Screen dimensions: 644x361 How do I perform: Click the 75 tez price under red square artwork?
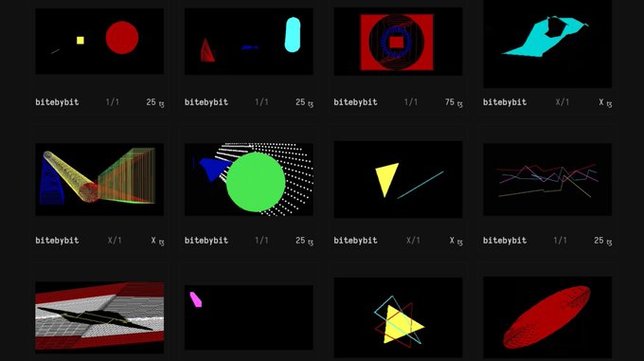pos(454,102)
